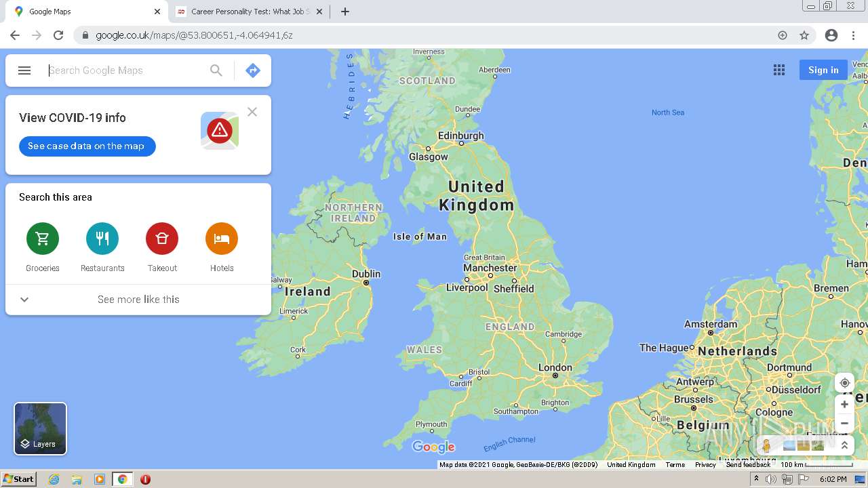Show your location on the map
The width and height of the screenshot is (868, 488).
(844, 383)
